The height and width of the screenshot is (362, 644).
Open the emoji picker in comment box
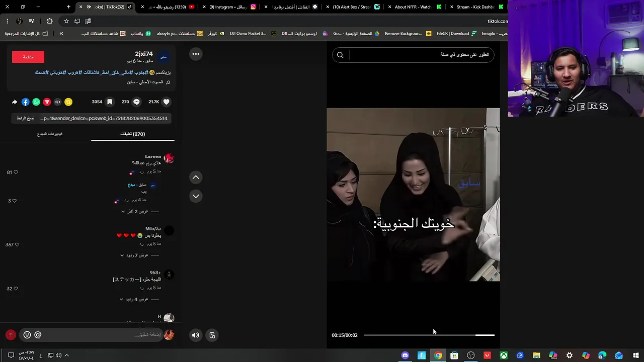click(27, 335)
